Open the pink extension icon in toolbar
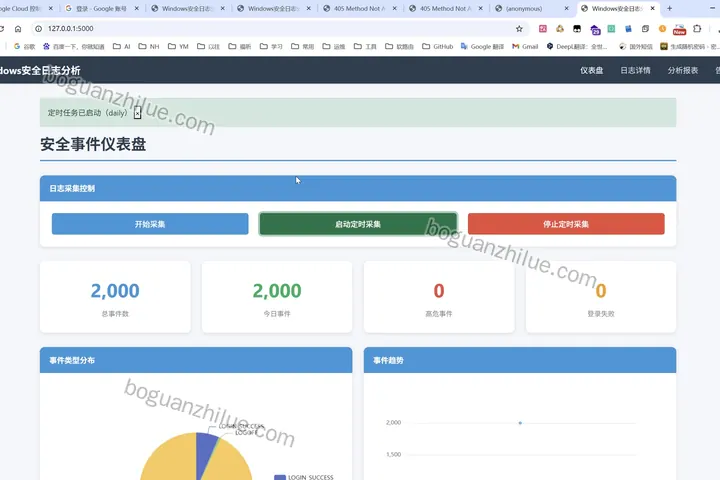 (x=542, y=28)
